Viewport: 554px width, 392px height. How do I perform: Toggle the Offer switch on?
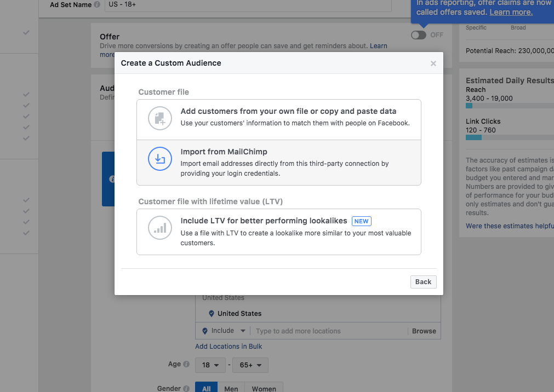click(x=418, y=35)
